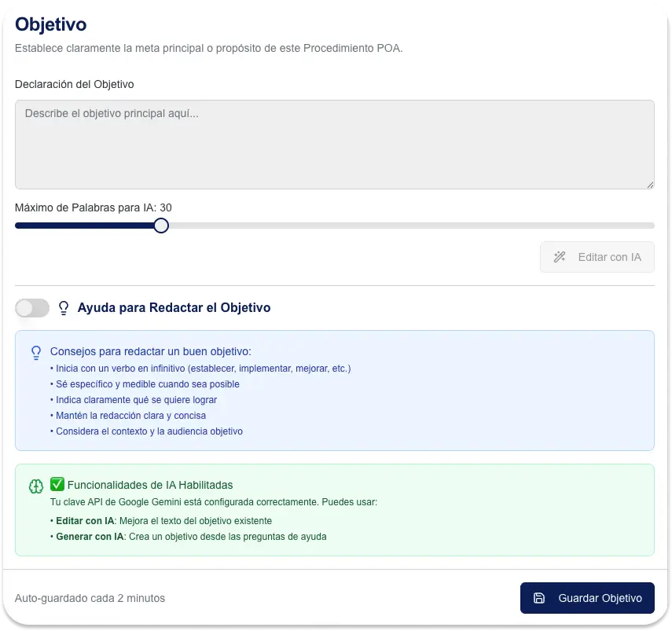Click the Consejos para redactar un buen objetivo title
This screenshot has width=672, height=631.
(x=150, y=351)
